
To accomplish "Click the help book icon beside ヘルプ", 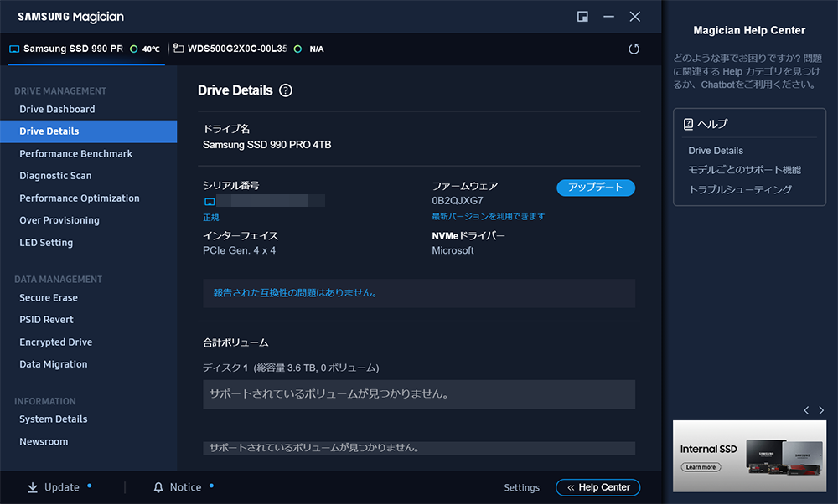I will click(688, 124).
